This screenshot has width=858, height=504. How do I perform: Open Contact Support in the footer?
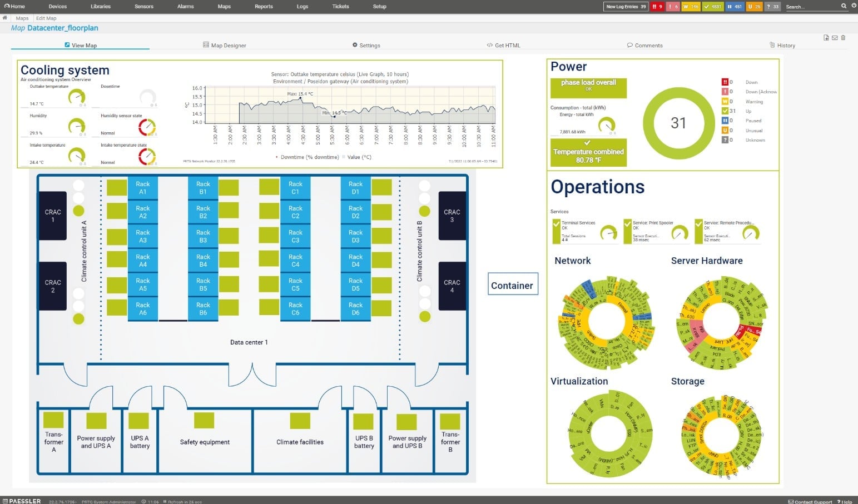point(810,501)
